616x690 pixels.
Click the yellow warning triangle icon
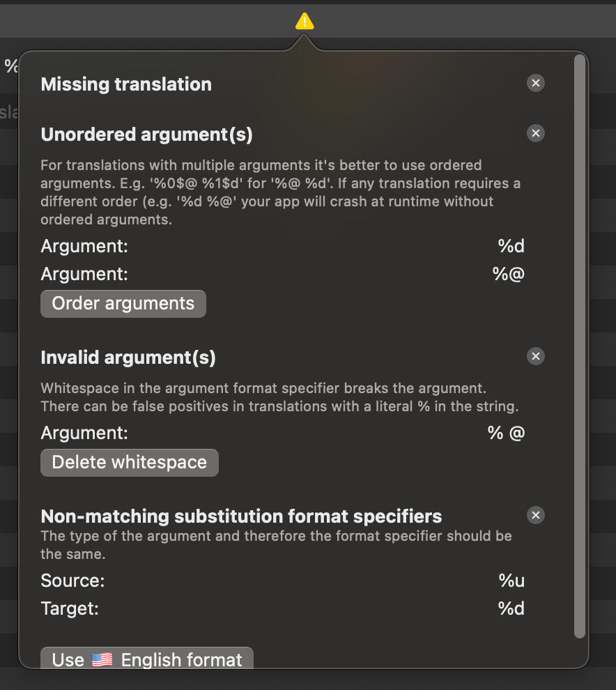[x=303, y=21]
